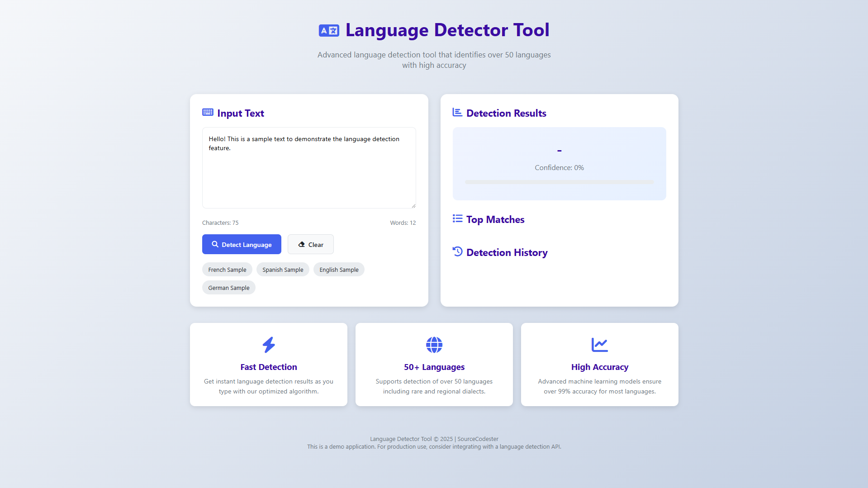
Task: Click the line chart High Accuracy icon
Action: pyautogui.click(x=599, y=345)
